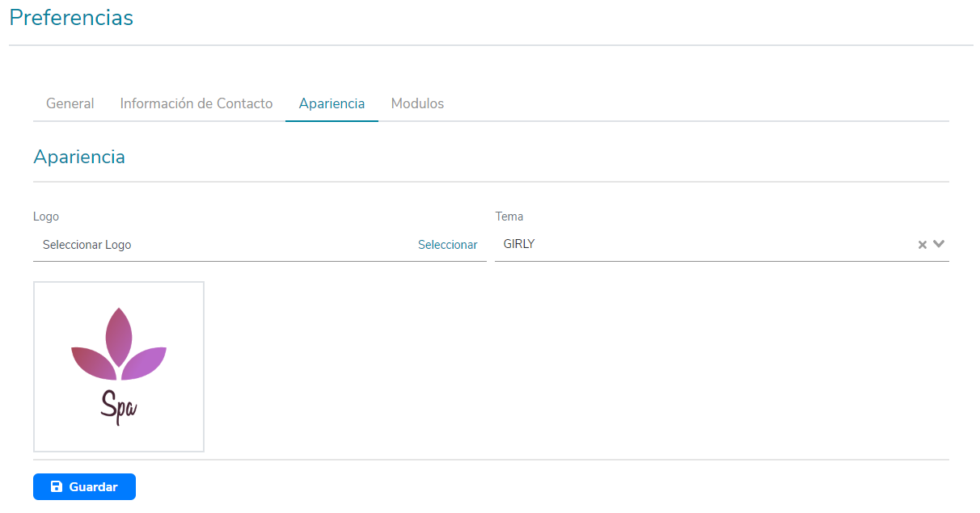Switch to the General tab
The image size is (980, 513).
tap(70, 103)
